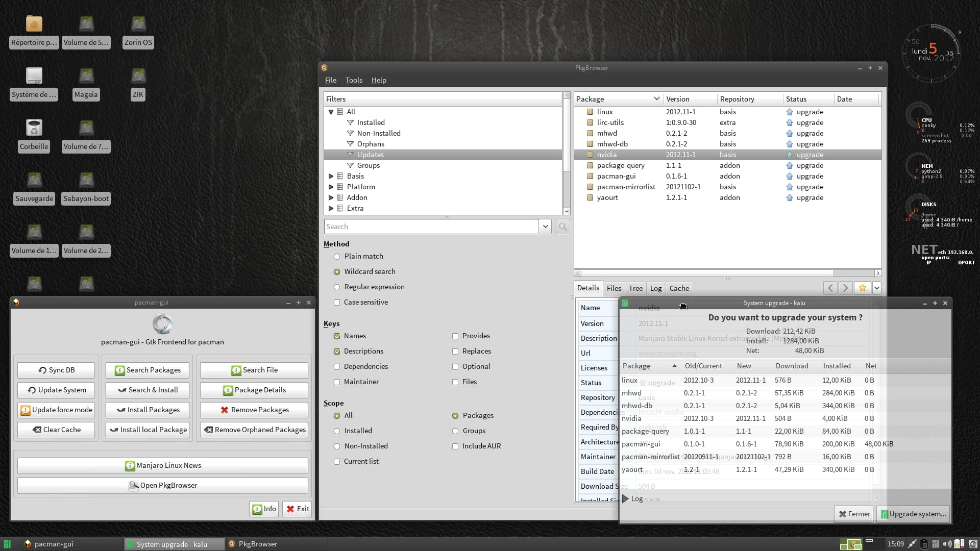Open the Search field dropdown arrow
The height and width of the screenshot is (551, 980).
click(x=546, y=227)
